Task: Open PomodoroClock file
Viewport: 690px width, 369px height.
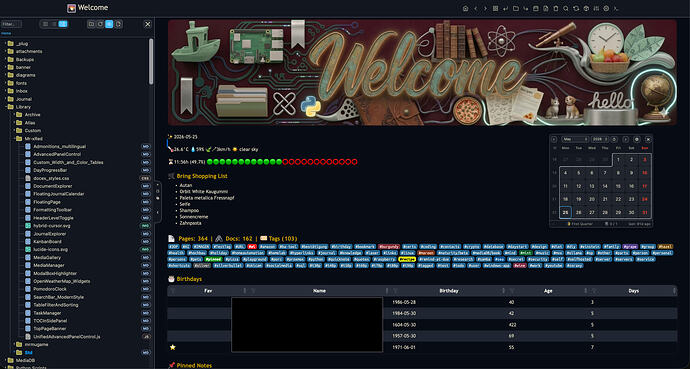Action: [x=50, y=289]
